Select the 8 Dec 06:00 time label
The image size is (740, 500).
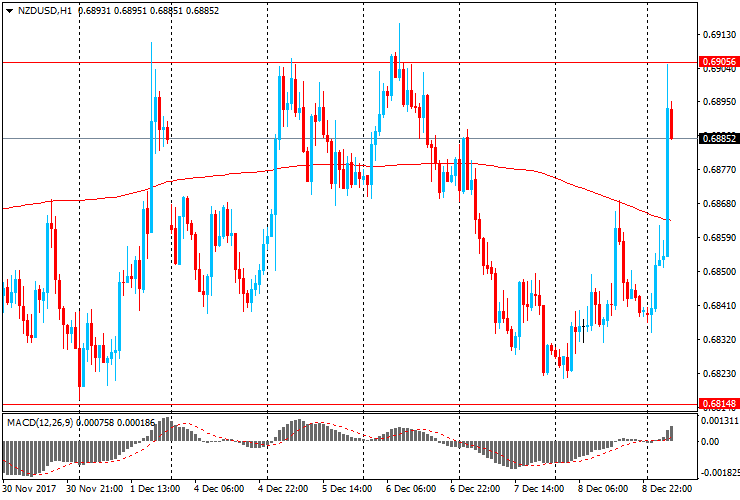coord(603,488)
